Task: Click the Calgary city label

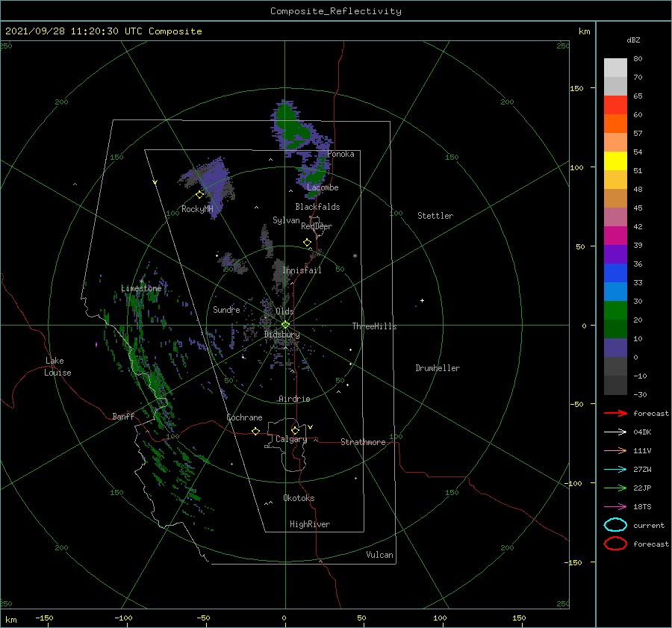Action: 291,439
